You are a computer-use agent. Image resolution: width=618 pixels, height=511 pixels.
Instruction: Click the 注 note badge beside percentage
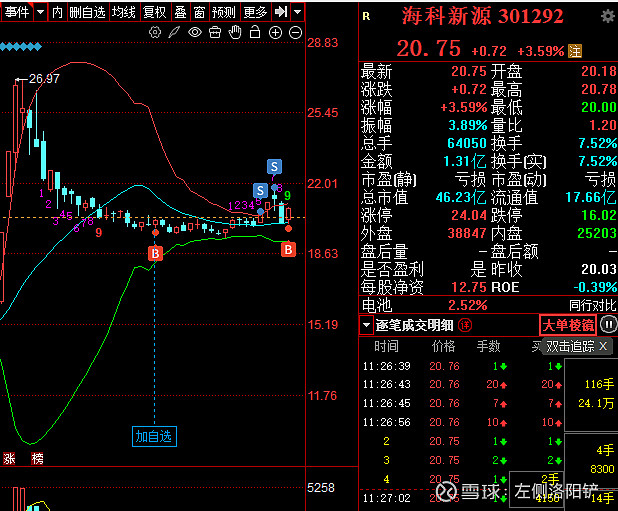tap(575, 51)
